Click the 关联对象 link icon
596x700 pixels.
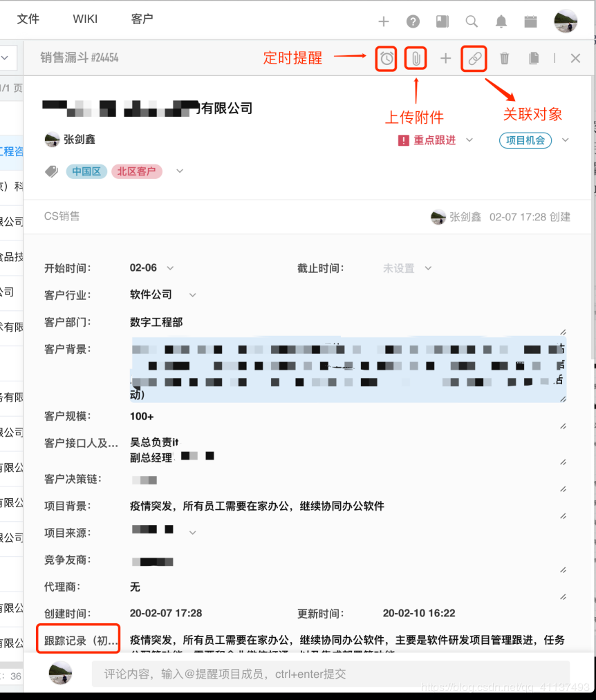(474, 59)
